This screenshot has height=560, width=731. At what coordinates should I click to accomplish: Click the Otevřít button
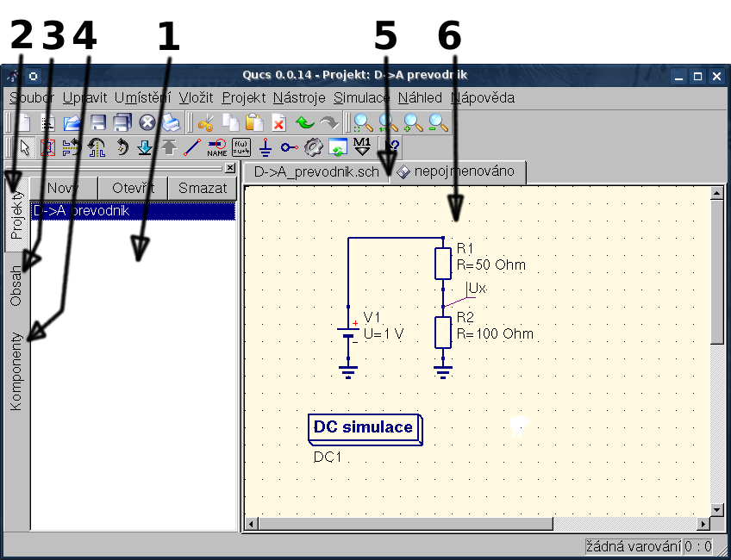click(133, 188)
